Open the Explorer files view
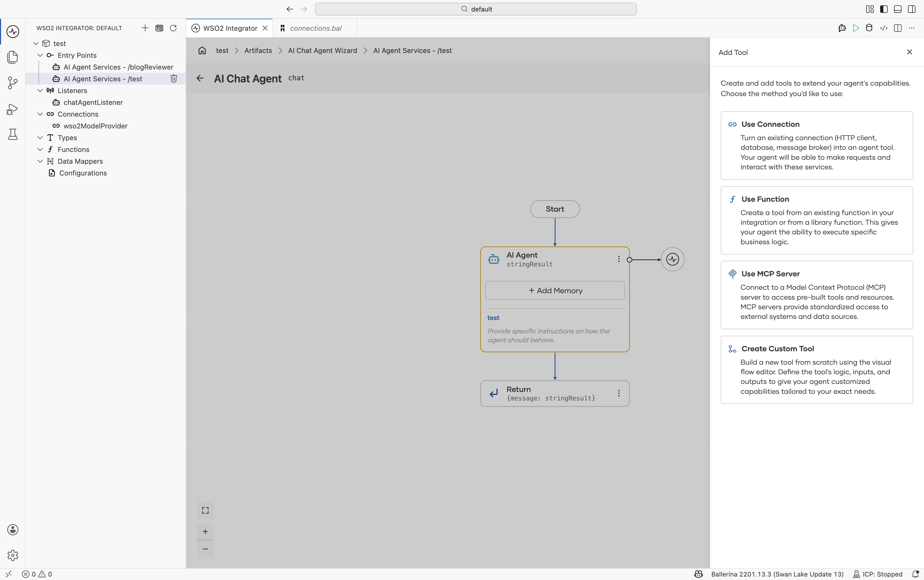Screen dimensions: 924x580 [13, 57]
